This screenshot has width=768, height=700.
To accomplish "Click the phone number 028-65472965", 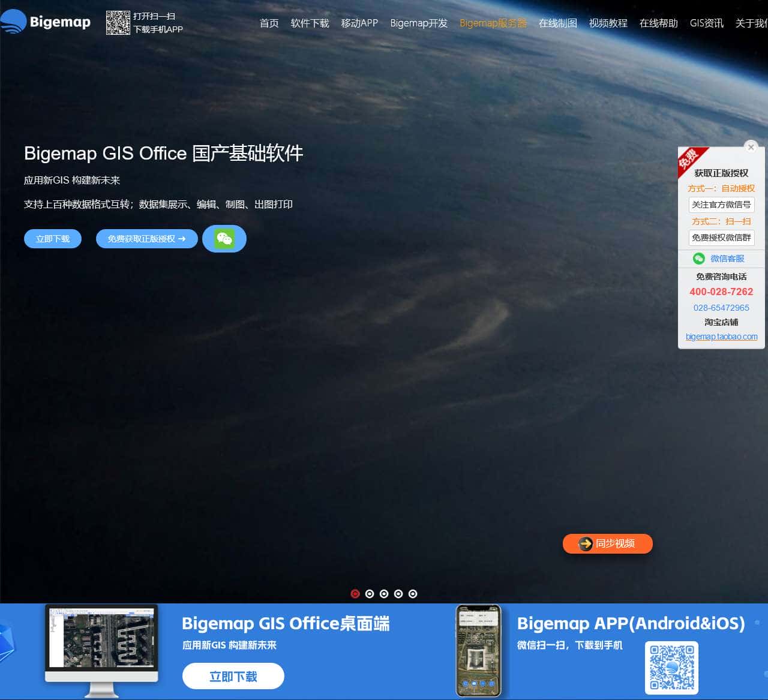I will pos(721,308).
